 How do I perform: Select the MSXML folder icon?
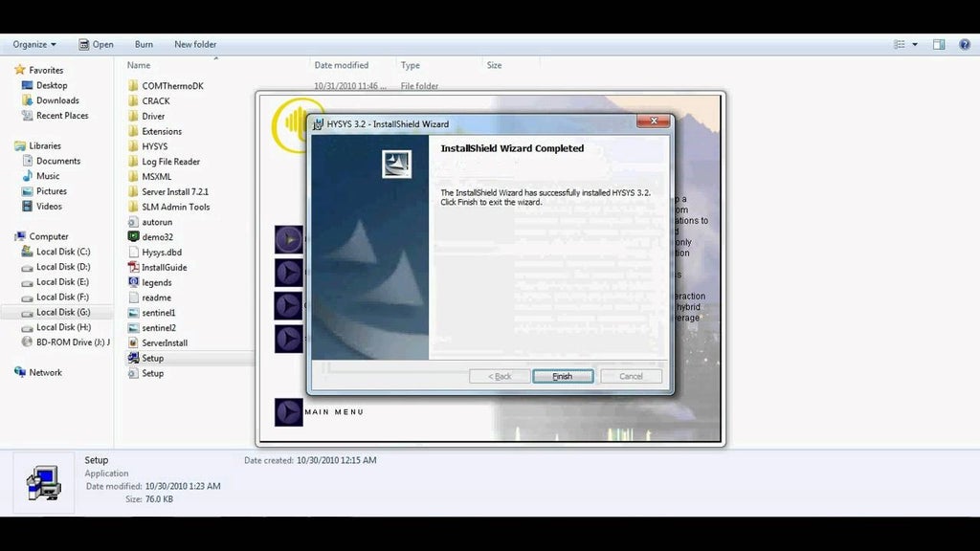pos(132,176)
